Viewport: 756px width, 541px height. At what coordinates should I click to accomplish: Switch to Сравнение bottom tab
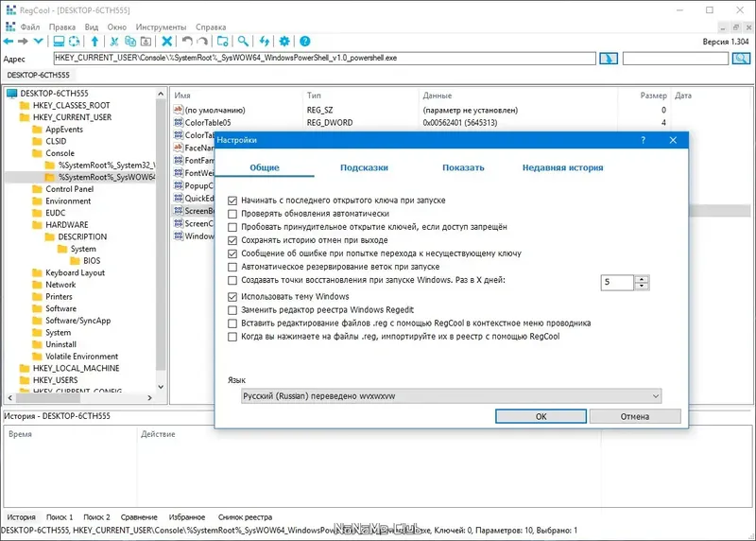tap(139, 516)
